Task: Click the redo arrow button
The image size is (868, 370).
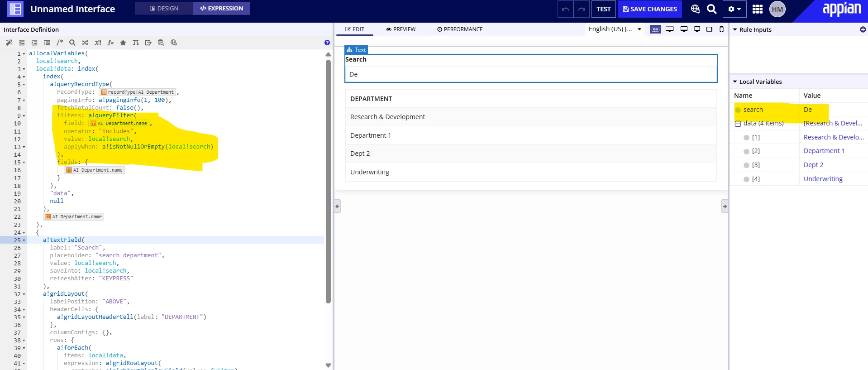Action: click(582, 9)
